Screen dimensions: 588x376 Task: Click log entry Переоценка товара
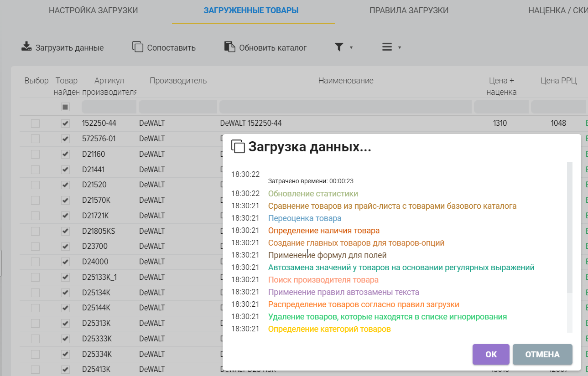(305, 218)
